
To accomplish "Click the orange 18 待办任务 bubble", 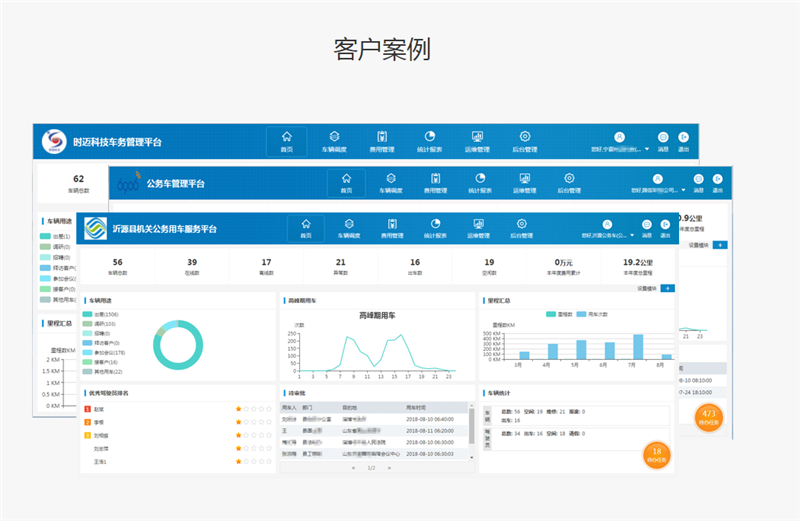I will [657, 455].
